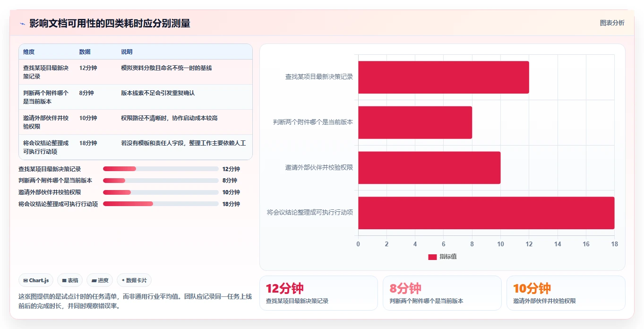Image resolution: width=644 pixels, height=329 pixels.
Task: Click the lightning icon beside the title
Action: pos(22,24)
